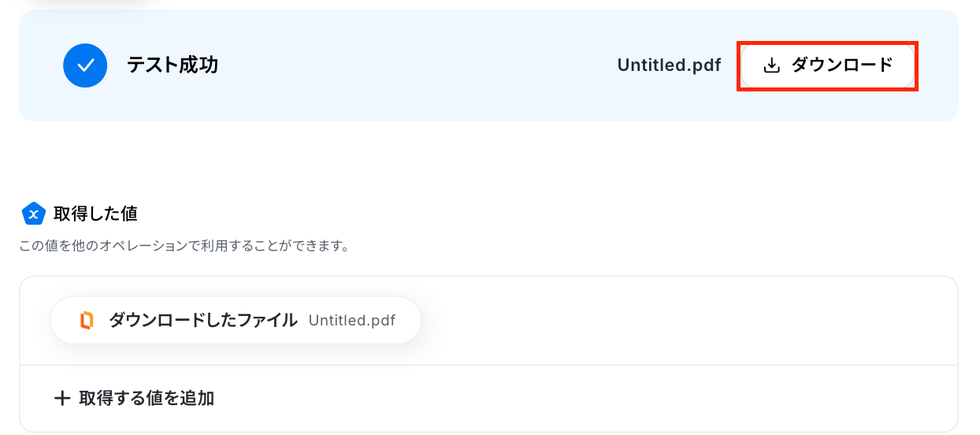Click the download arrow icon
The width and height of the screenshot is (980, 435).
click(772, 65)
